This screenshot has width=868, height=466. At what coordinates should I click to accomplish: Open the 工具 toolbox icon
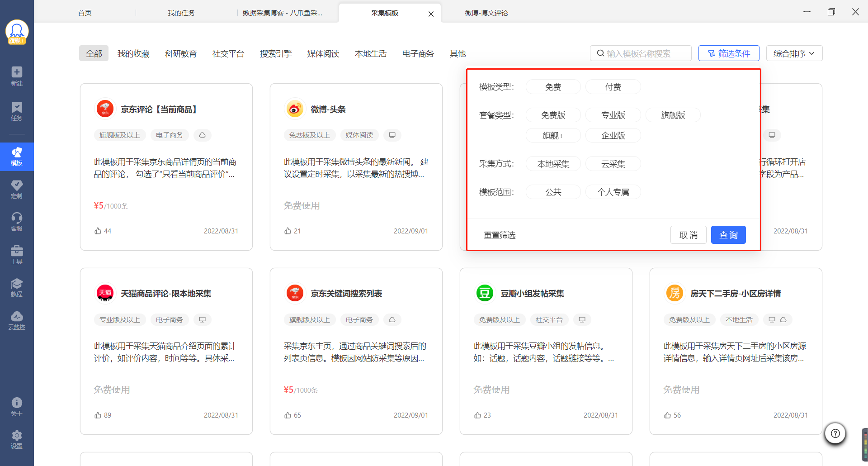pyautogui.click(x=17, y=255)
